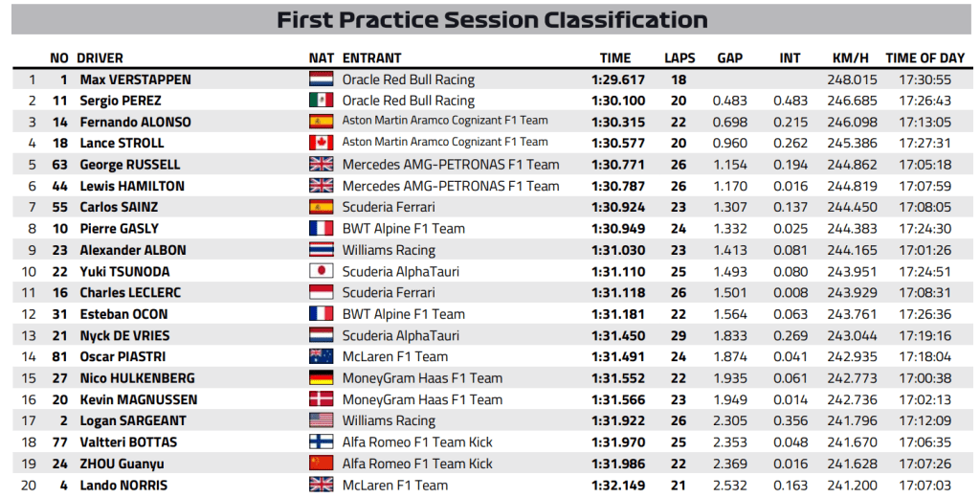This screenshot has width=980, height=498.
Task: Click the Mexican flag beside Sergio Perez
Action: click(320, 101)
